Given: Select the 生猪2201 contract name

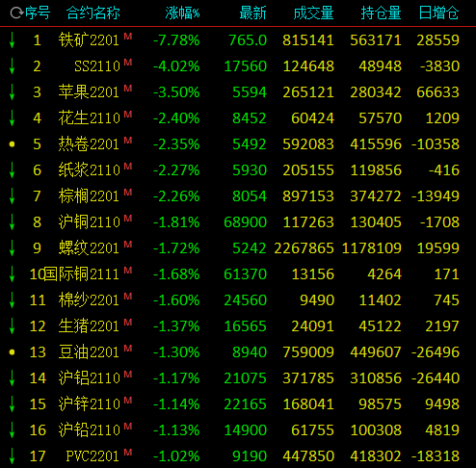Looking at the screenshot, I should pos(89,326).
